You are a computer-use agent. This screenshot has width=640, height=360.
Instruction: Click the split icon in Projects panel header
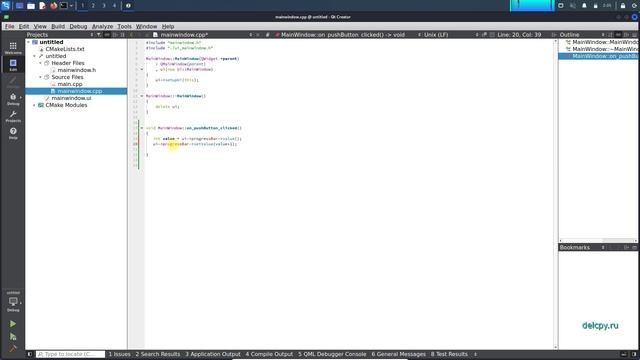point(115,35)
